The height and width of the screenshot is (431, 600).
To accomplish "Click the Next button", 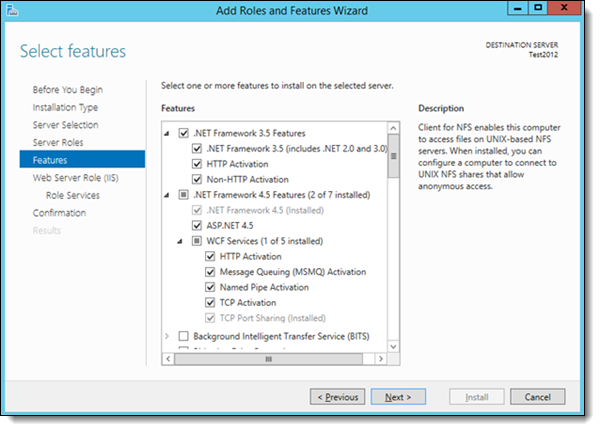I will (x=398, y=397).
